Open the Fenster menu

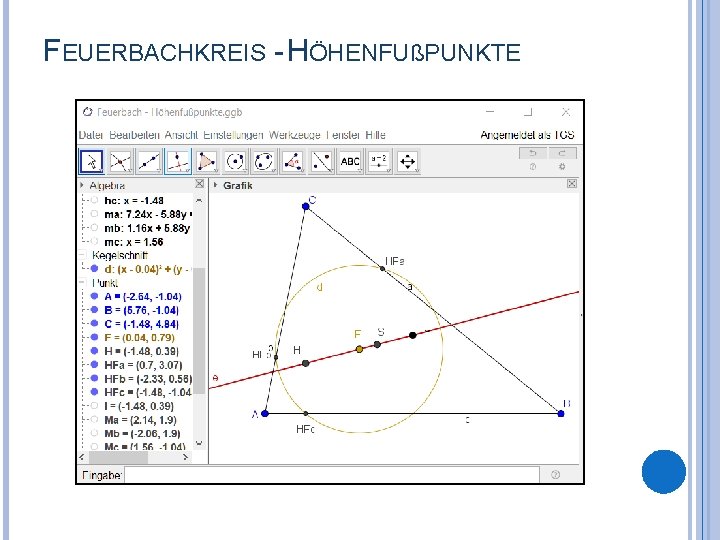343,135
